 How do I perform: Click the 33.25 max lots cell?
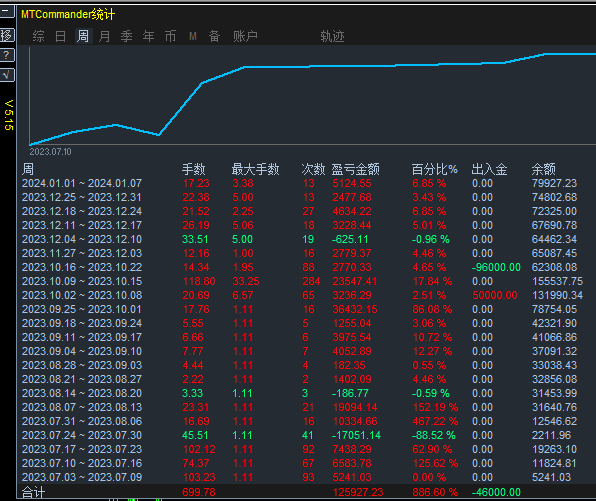(x=246, y=281)
